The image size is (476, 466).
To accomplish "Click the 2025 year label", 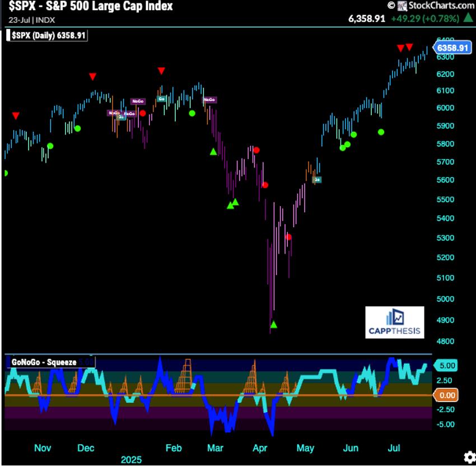I will pos(131,459).
